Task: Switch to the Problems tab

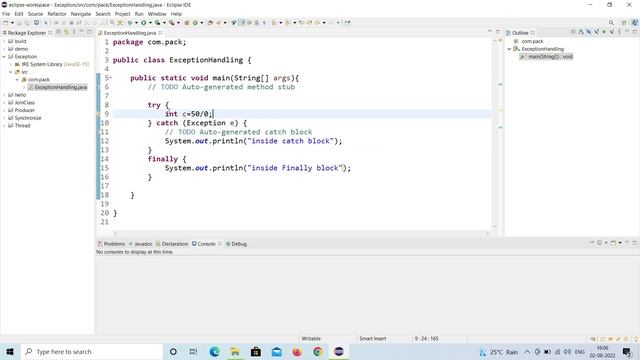Action: click(111, 244)
